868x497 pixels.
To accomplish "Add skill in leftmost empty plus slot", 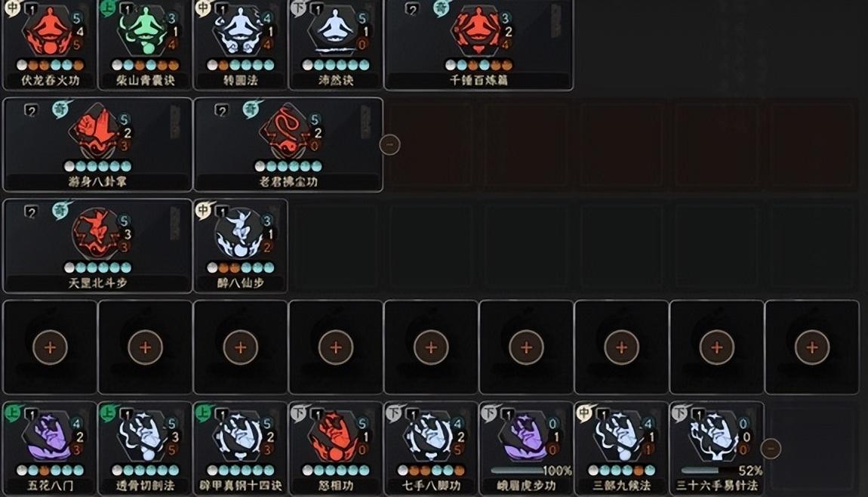I will pos(50,347).
